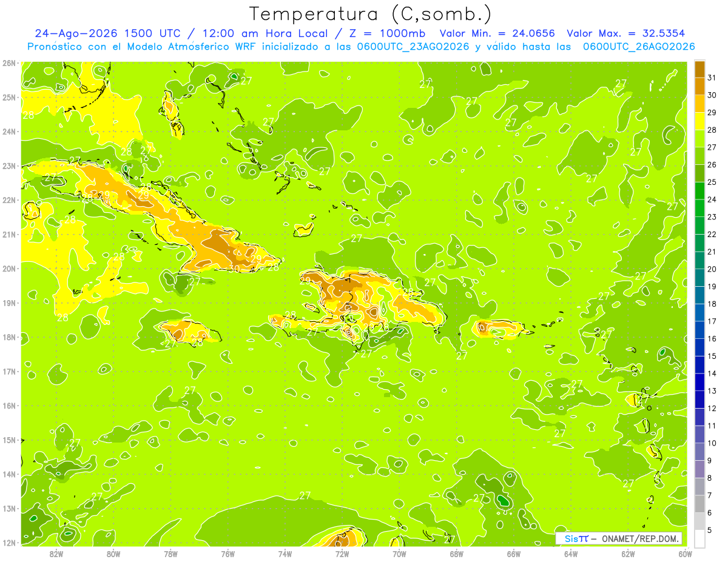This screenshot has height=562, width=728.
Task: Pick the yellow swatch between 28 and 29
Action: [699, 121]
